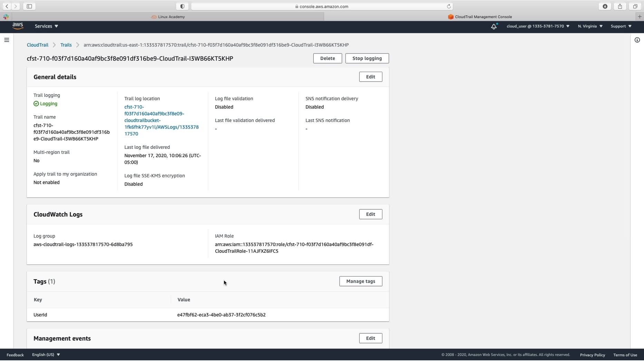
Task: Open the info panel icon
Action: (x=637, y=40)
